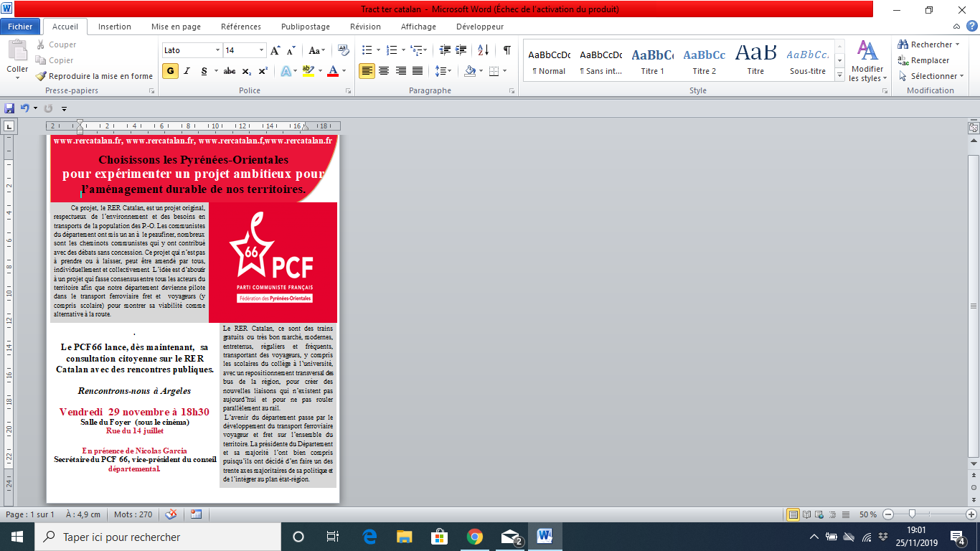Open bullet list dropdown arrow

379,50
